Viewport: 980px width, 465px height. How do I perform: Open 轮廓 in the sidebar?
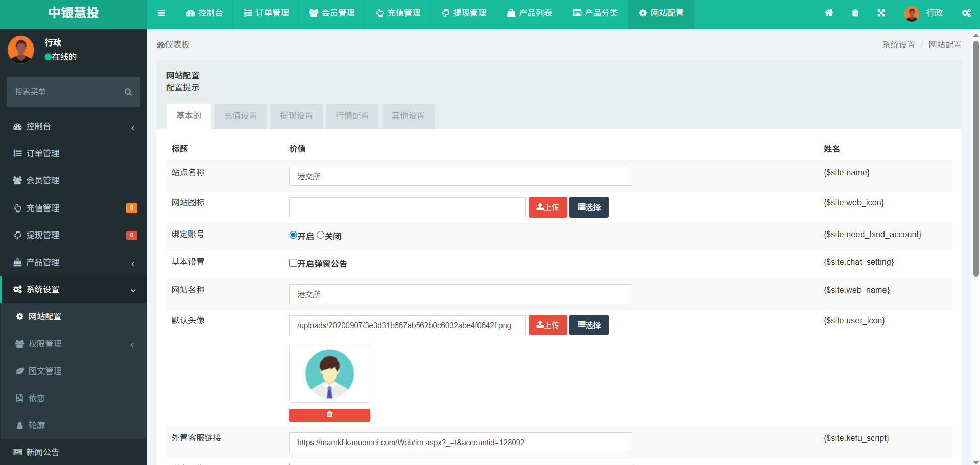click(74, 425)
